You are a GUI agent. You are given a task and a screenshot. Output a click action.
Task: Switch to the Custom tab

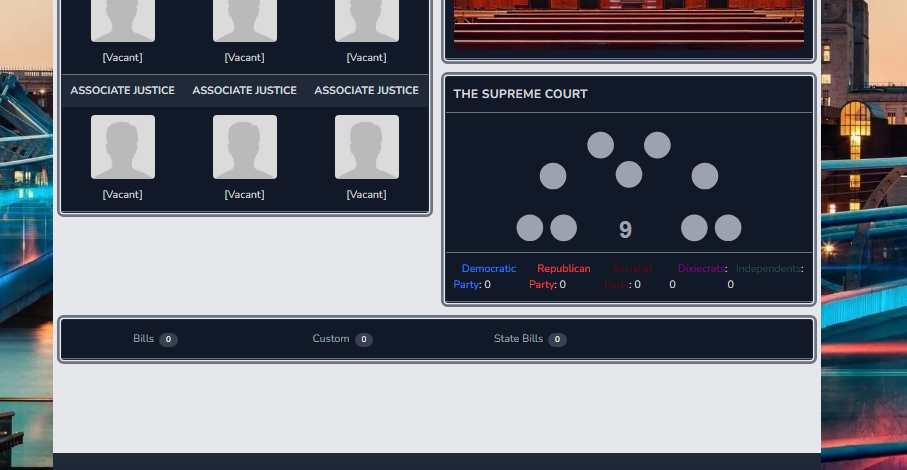pyautogui.click(x=342, y=339)
